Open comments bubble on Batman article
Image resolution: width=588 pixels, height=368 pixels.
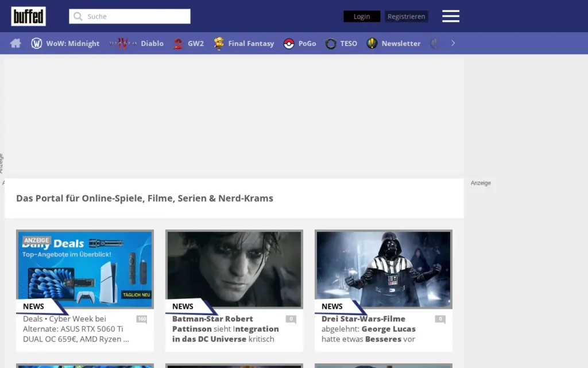coord(291,319)
